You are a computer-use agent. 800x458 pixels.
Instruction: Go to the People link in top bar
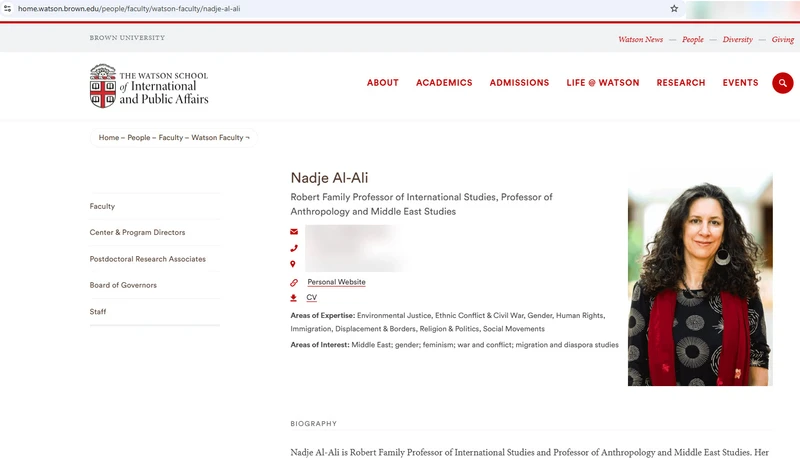[693, 39]
